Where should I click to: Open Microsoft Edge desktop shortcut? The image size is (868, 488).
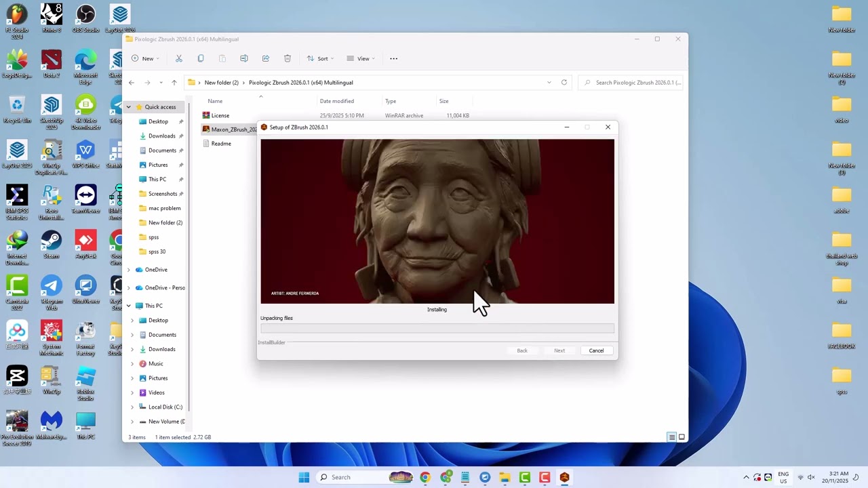(85, 66)
